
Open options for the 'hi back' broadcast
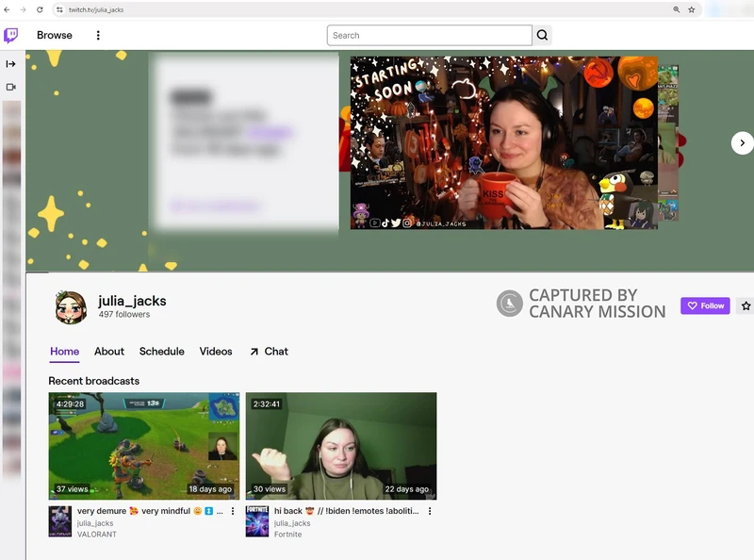(430, 511)
